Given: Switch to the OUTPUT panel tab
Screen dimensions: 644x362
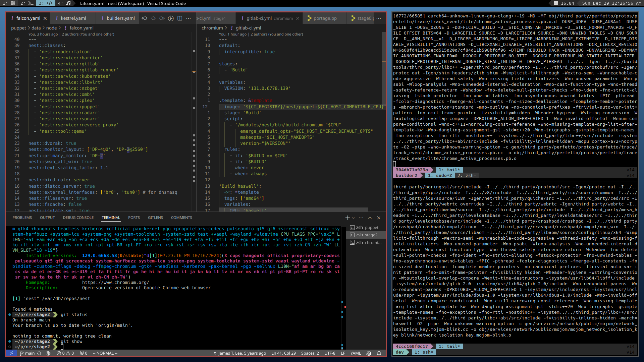Looking at the screenshot, I should tap(47, 218).
